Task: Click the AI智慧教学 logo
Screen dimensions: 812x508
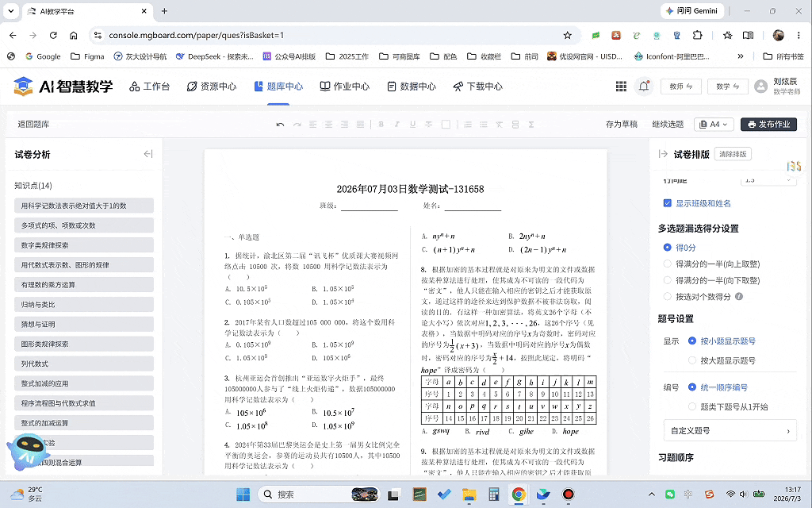Action: (63, 87)
